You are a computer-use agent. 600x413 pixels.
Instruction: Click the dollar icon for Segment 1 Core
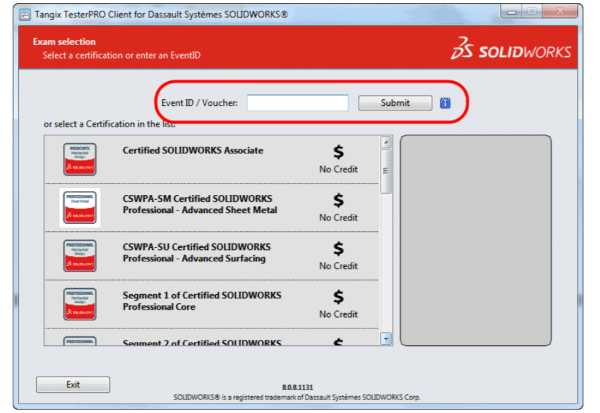point(338,297)
